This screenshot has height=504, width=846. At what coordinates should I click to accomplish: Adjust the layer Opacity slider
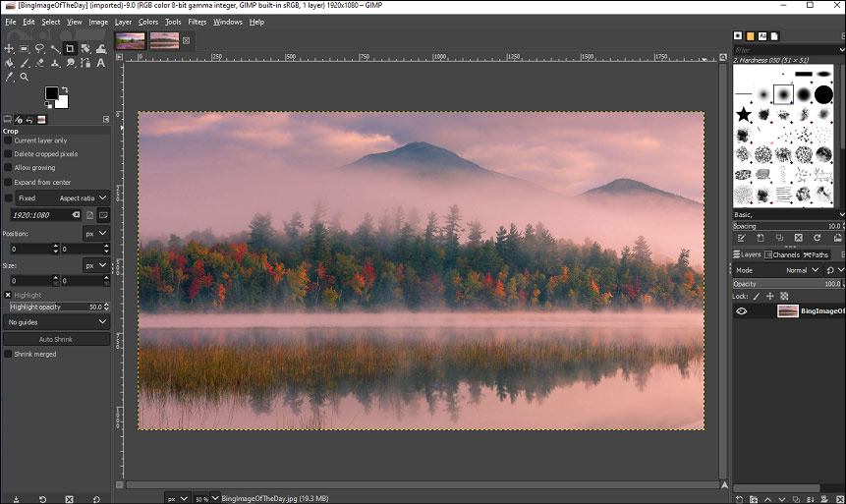pos(789,284)
